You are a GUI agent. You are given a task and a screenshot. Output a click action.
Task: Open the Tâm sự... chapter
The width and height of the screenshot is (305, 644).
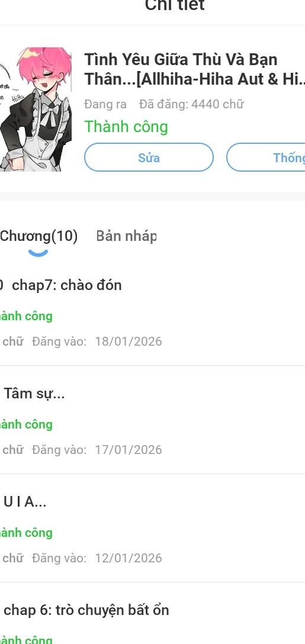[34, 394]
